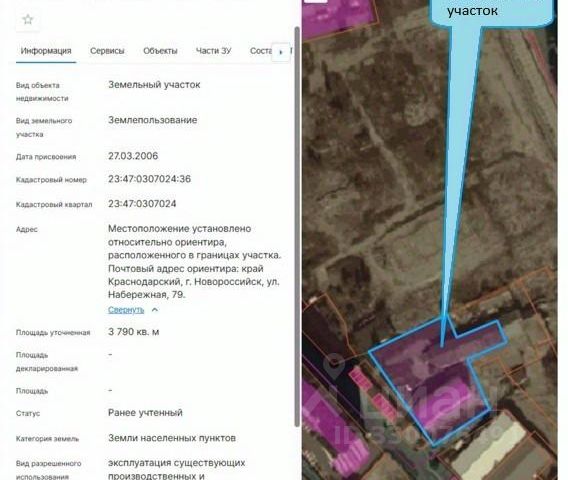Click the Ранее учтенный status value

click(145, 413)
